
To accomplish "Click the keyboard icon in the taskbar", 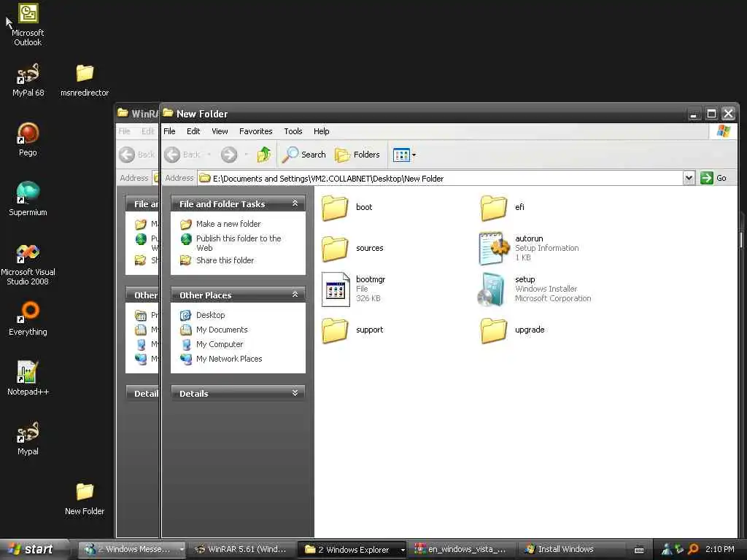I will 639,550.
